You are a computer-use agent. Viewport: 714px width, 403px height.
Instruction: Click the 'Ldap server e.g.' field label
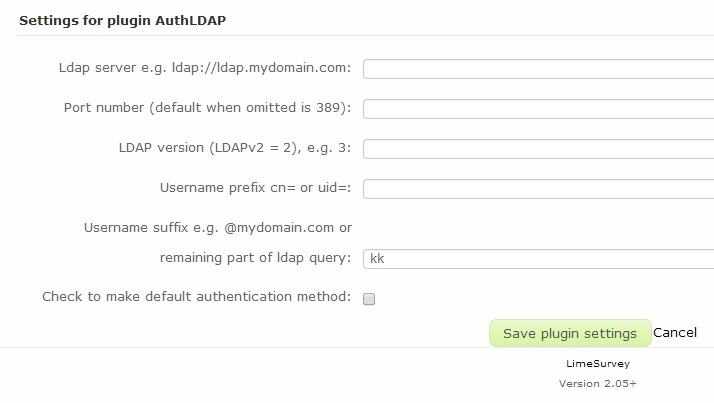click(x=205, y=67)
